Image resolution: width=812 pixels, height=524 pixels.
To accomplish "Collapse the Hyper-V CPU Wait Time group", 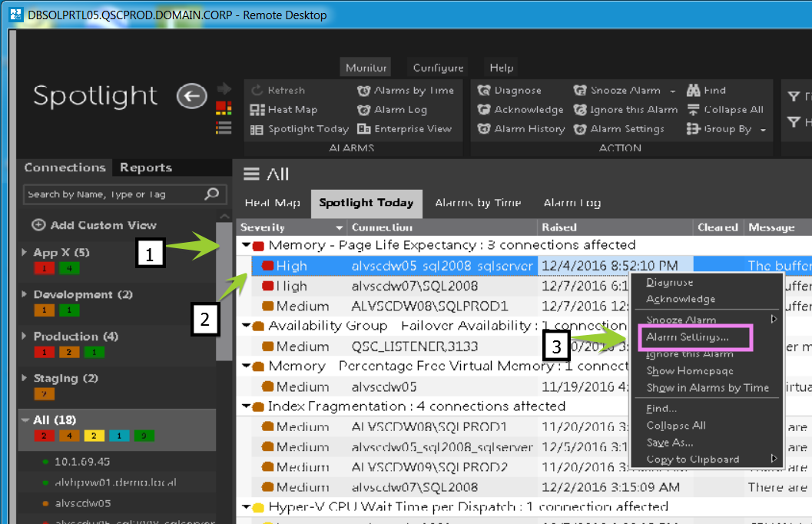I will pyautogui.click(x=247, y=507).
